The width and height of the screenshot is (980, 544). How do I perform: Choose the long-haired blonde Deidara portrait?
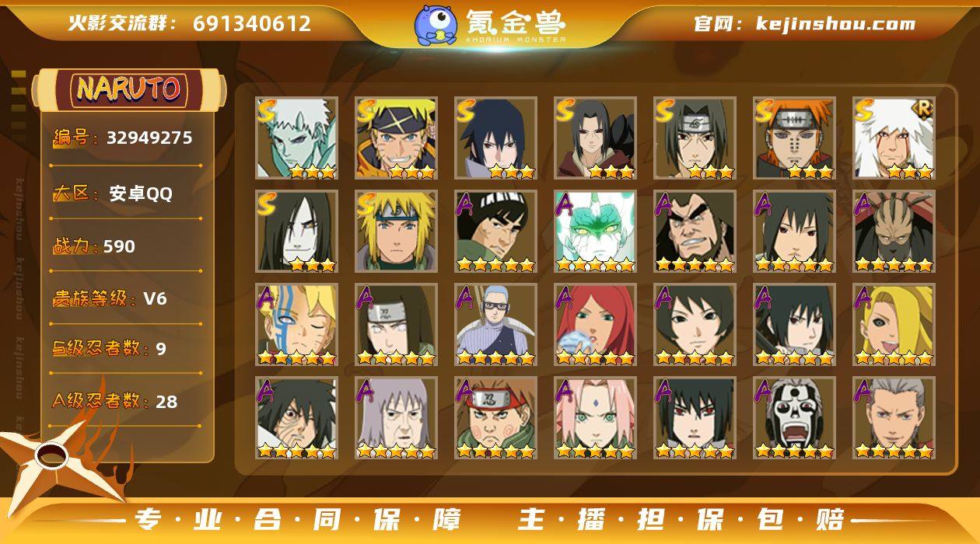tap(894, 324)
